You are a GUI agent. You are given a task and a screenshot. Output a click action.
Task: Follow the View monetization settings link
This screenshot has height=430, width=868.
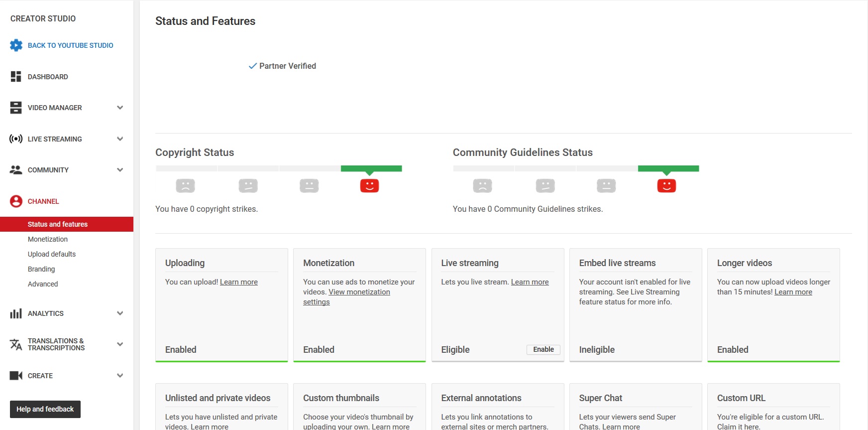point(346,297)
